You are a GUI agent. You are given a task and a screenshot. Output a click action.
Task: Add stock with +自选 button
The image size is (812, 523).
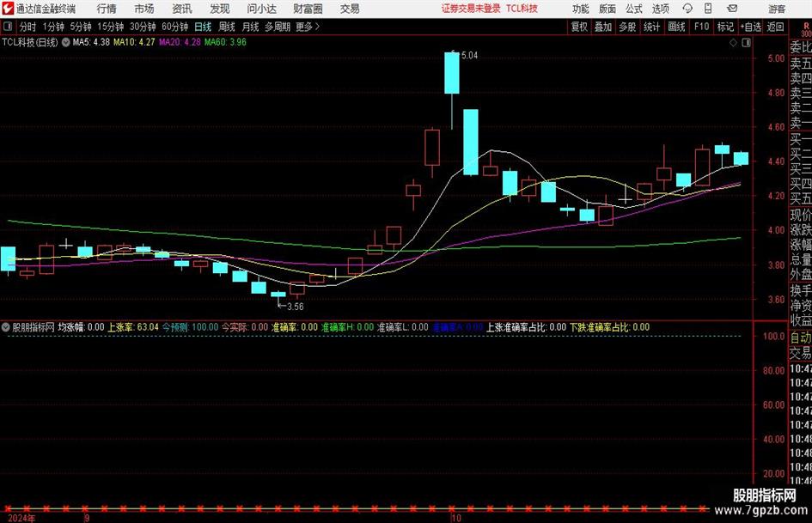(x=750, y=27)
